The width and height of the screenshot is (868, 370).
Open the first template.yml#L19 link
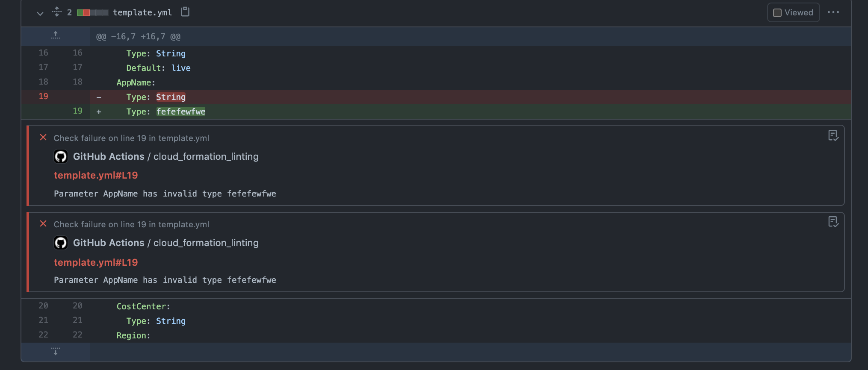(x=96, y=175)
